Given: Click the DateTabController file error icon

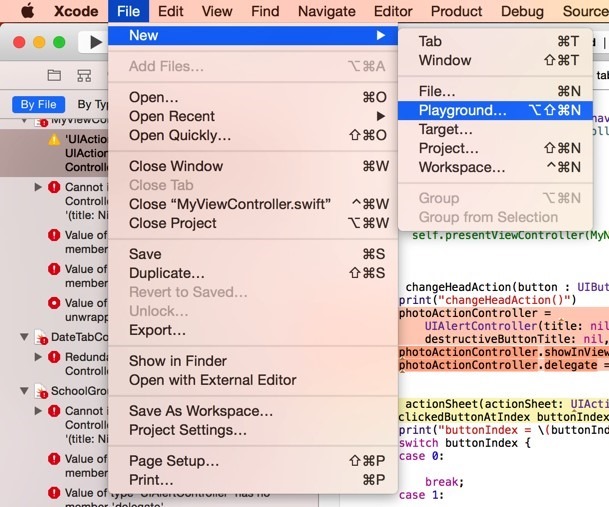Looking at the screenshot, I should [41, 338].
